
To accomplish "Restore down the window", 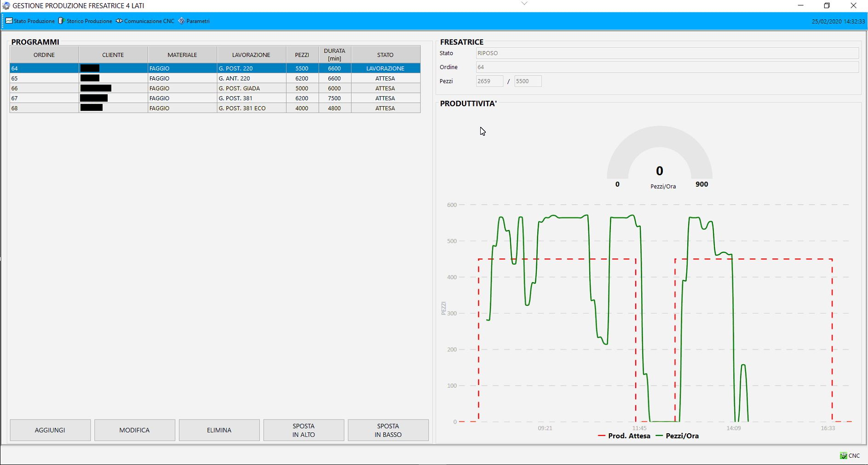I will click(827, 6).
